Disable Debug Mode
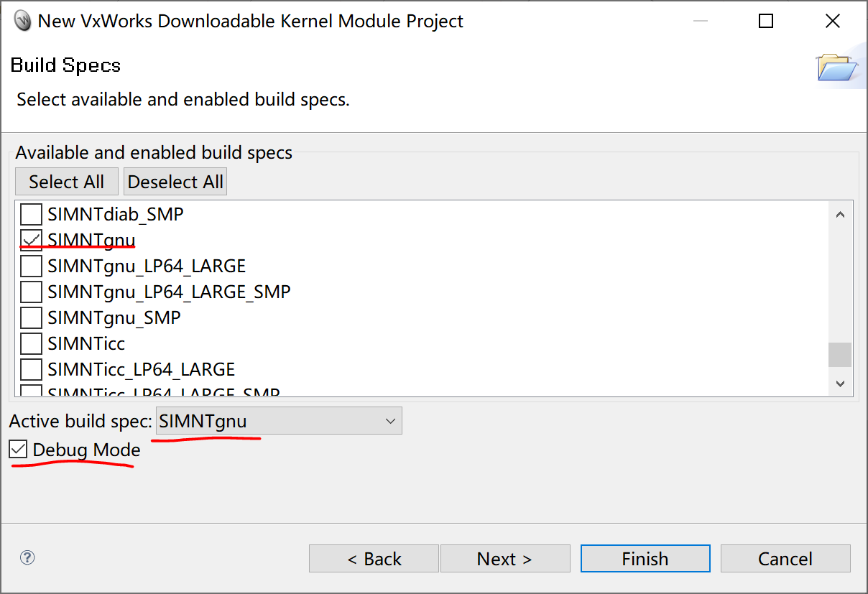Viewport: 868px width, 594px height. click(x=18, y=449)
